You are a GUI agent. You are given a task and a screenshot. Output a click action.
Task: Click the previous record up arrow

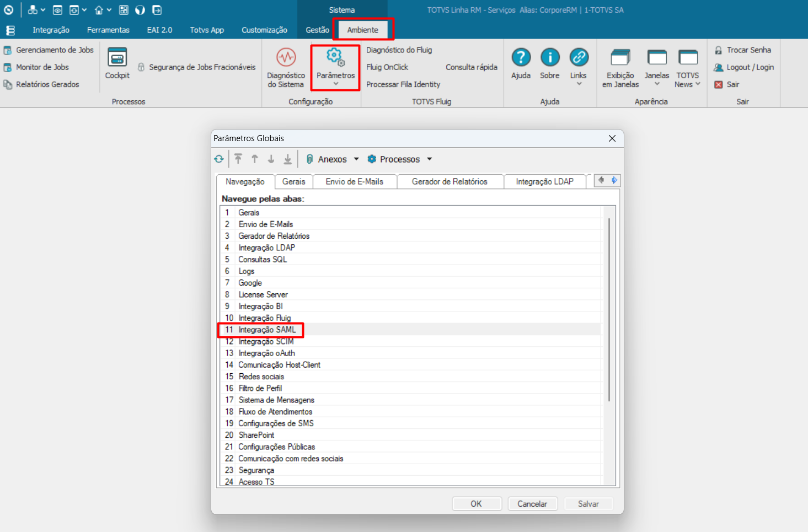(255, 159)
